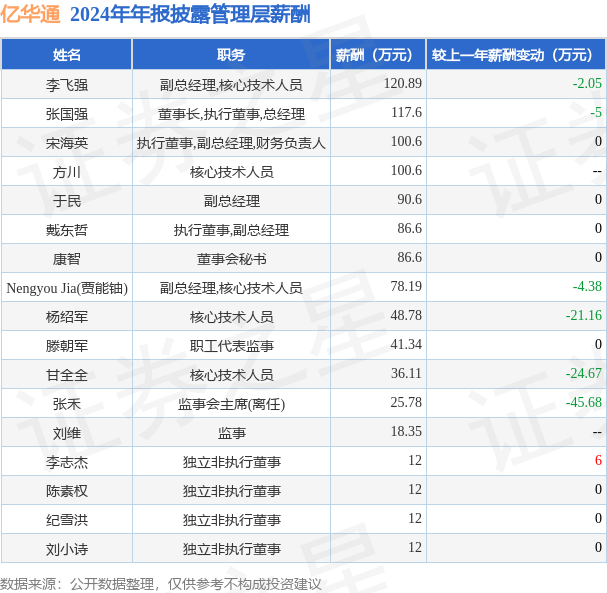Select the name 张禾

tap(67, 404)
